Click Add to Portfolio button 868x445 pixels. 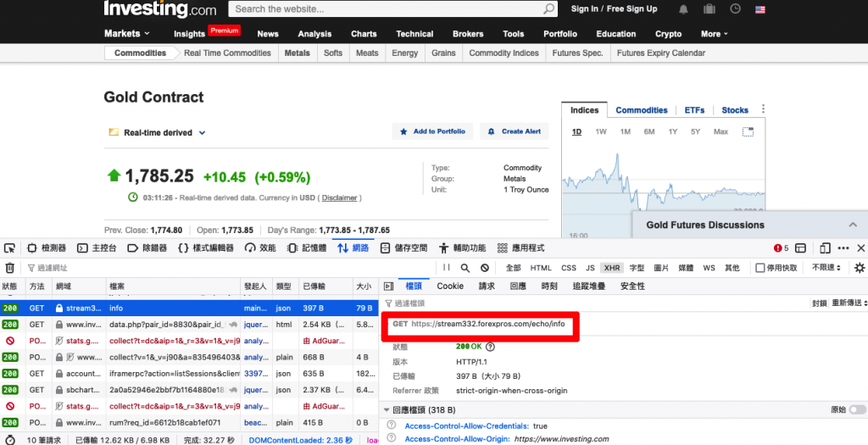pos(432,131)
